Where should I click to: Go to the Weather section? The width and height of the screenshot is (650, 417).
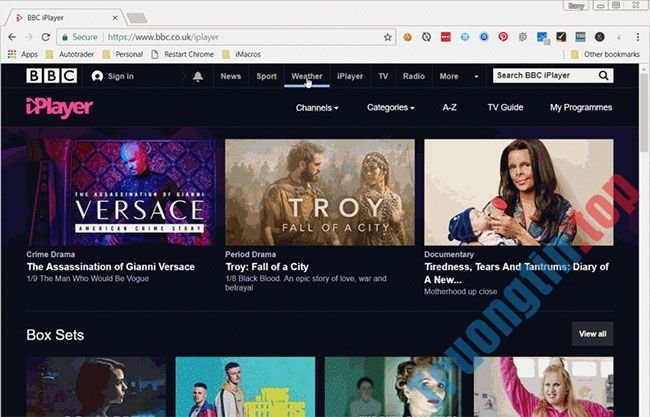click(x=306, y=76)
